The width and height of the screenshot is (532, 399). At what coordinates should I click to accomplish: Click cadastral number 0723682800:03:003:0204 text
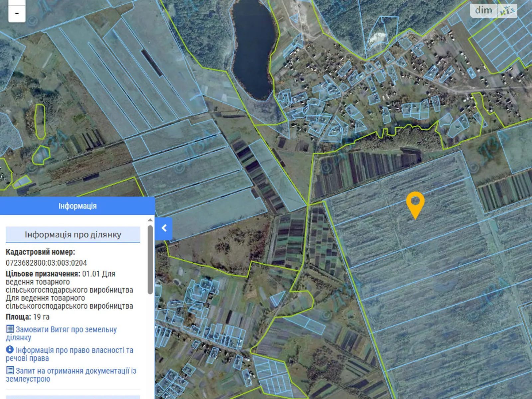click(46, 263)
